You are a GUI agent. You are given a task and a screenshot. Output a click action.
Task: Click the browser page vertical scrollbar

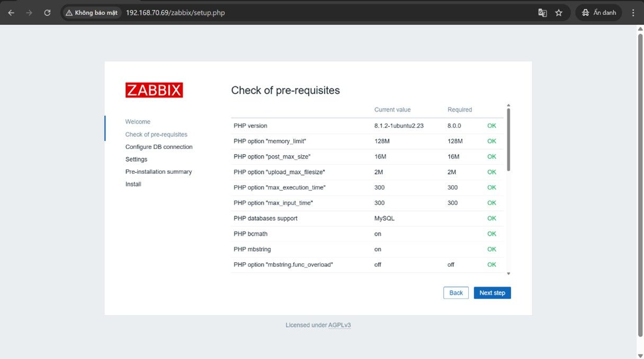[x=640, y=180]
